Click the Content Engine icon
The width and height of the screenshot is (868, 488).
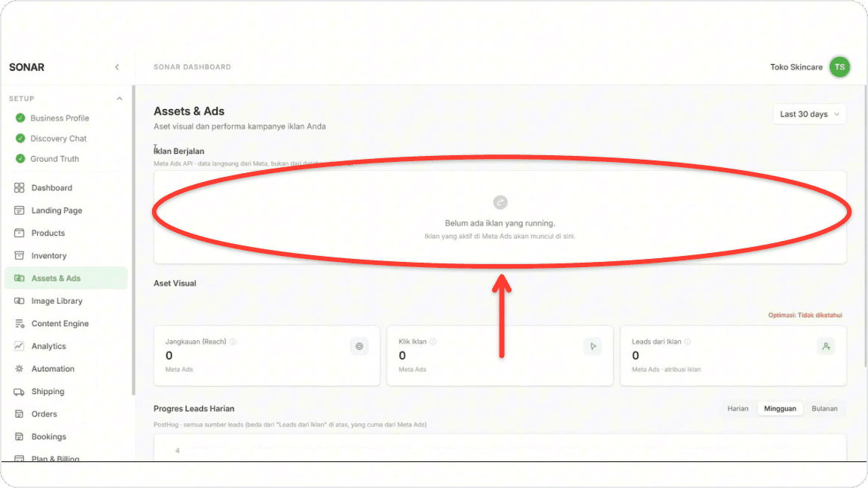(19, 324)
